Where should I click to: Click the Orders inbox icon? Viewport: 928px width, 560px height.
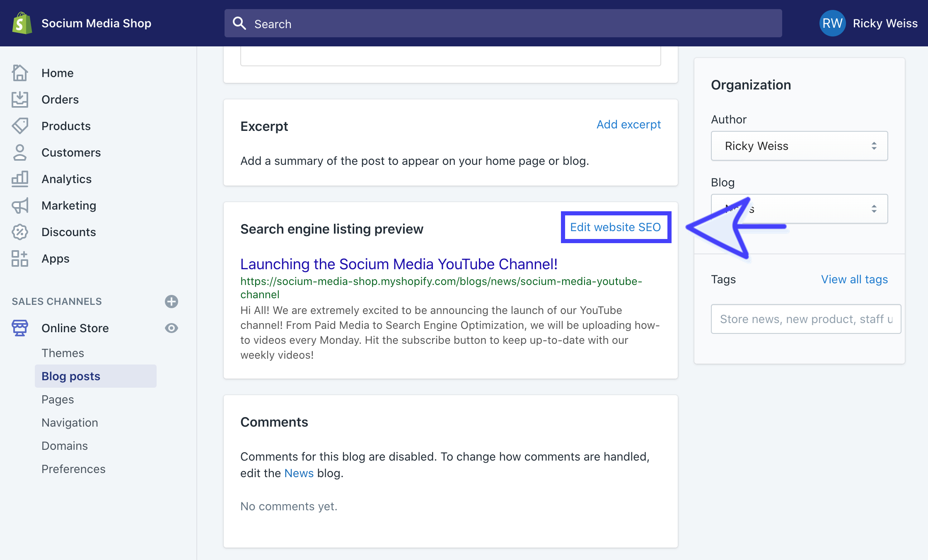tap(19, 99)
